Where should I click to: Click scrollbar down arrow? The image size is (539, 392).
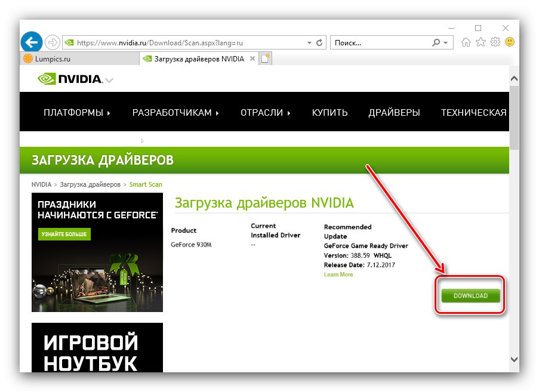[515, 359]
